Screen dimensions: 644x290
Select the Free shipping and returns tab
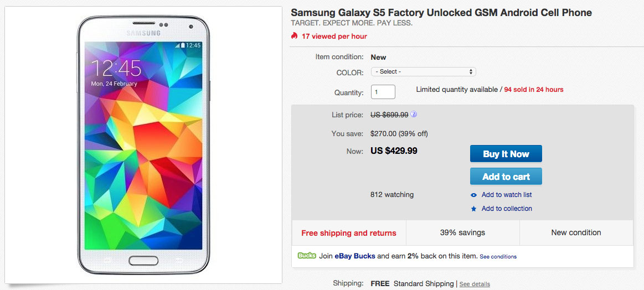349,233
